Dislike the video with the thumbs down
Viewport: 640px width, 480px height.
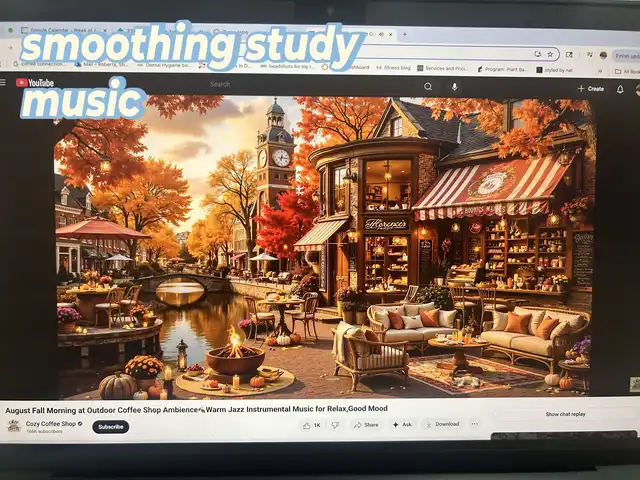pos(335,425)
